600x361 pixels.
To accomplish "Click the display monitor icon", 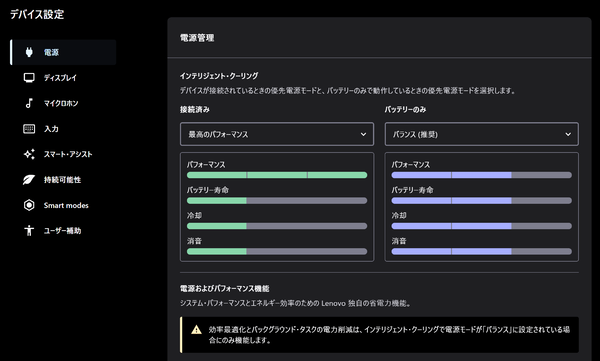I will click(29, 78).
